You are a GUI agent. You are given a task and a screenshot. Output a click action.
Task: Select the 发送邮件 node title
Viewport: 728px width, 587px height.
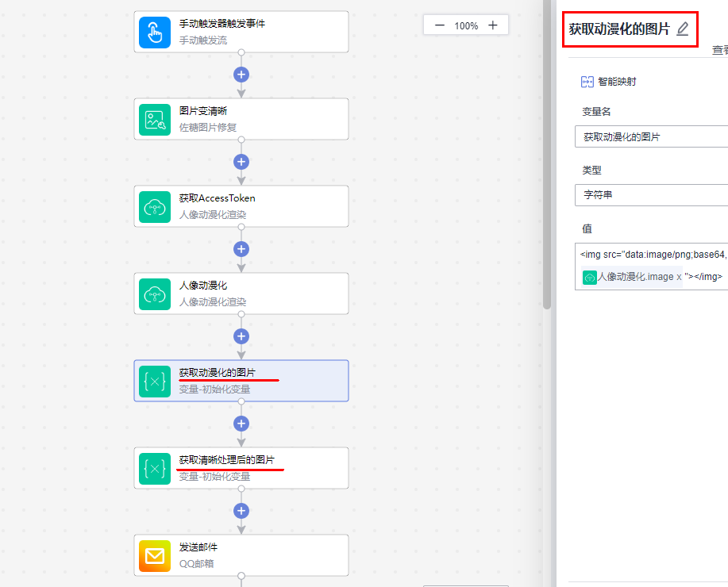(x=198, y=547)
